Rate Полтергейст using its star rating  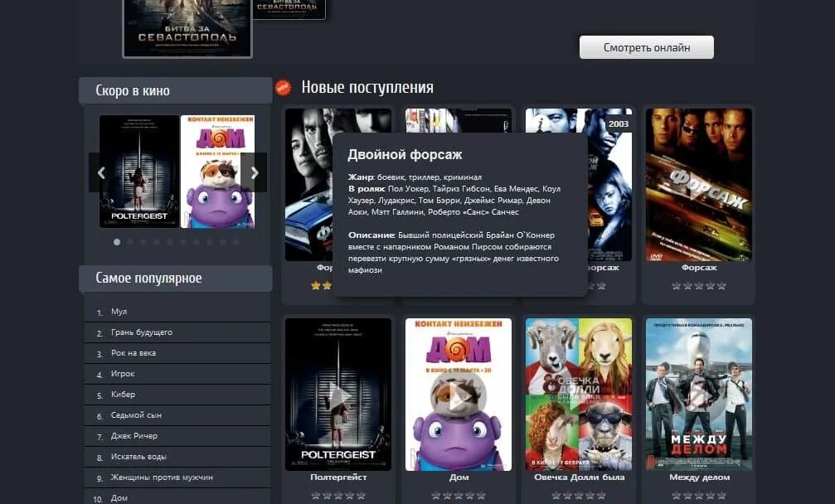click(x=338, y=496)
